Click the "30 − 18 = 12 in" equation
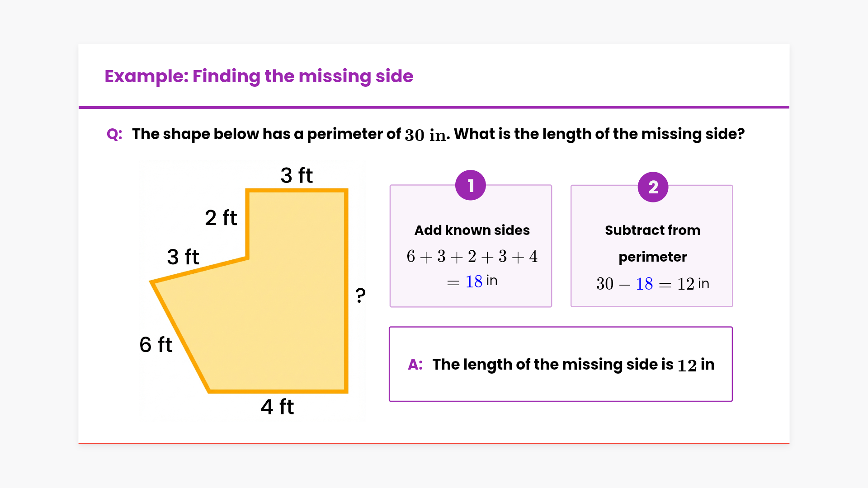Viewport: 868px width, 488px height. click(x=652, y=284)
